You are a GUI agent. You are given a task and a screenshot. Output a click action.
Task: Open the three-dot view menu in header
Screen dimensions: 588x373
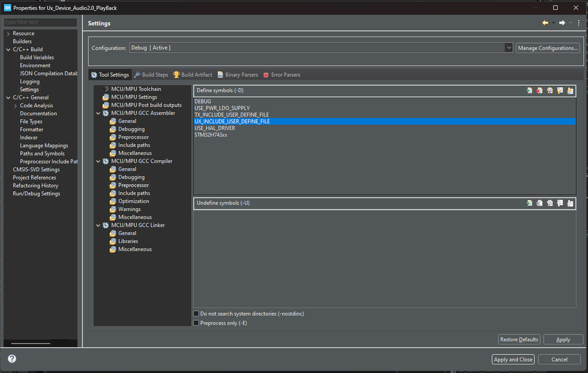579,23
